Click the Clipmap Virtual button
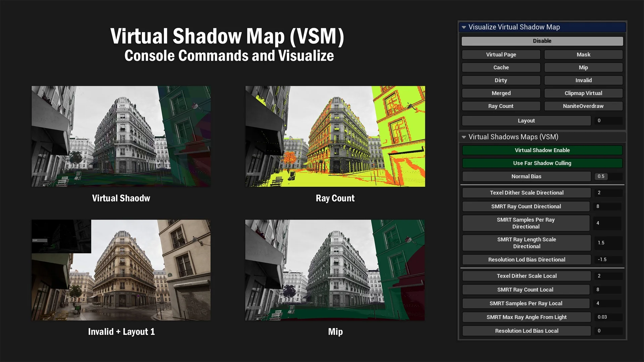Image resolution: width=644 pixels, height=362 pixels. [x=583, y=93]
